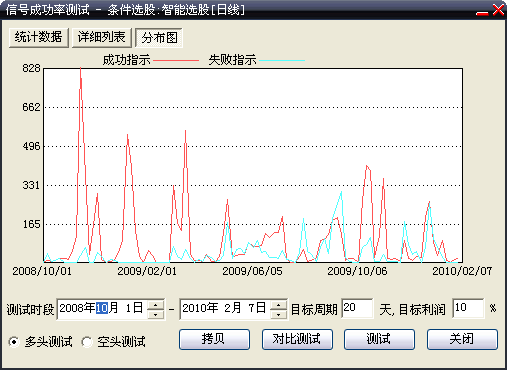Increase end date with up spinner arrow

[x=278, y=304]
